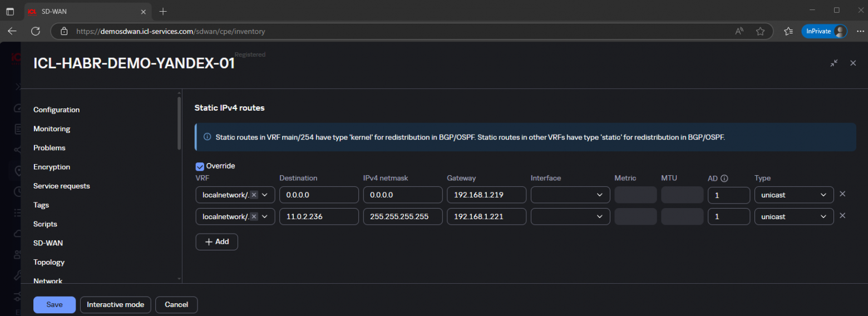Clear VRF tag in first row
The image size is (868, 316).
click(254, 195)
